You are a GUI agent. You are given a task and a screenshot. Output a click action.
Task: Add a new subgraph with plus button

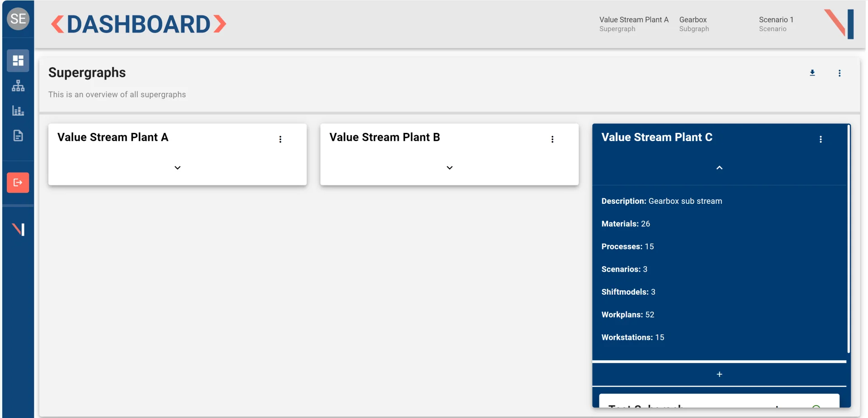click(719, 374)
